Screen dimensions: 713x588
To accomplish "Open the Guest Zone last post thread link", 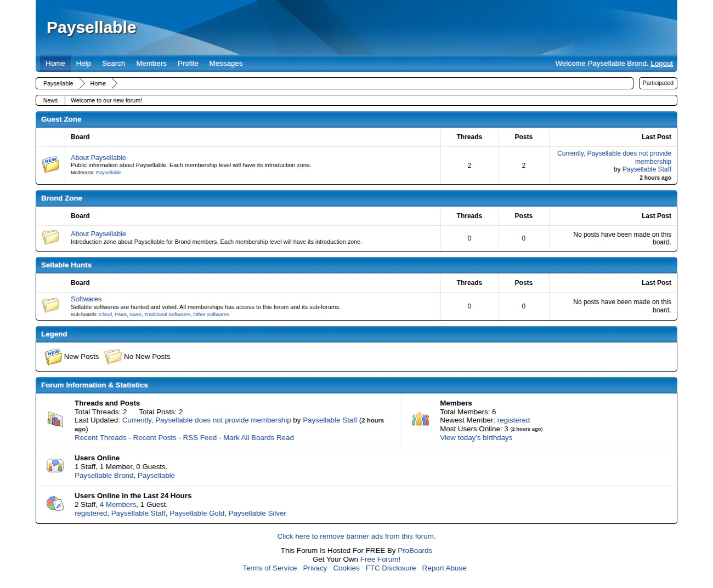I will (614, 157).
